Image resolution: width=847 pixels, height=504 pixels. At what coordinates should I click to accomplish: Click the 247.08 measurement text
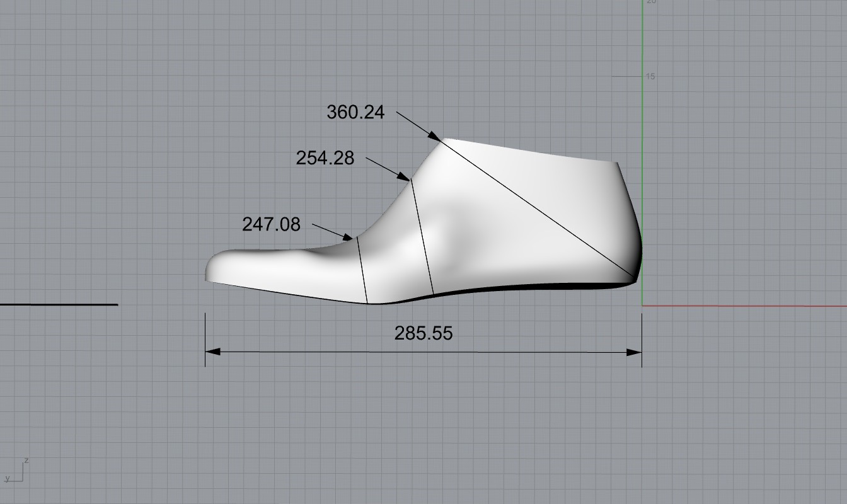[x=271, y=224]
